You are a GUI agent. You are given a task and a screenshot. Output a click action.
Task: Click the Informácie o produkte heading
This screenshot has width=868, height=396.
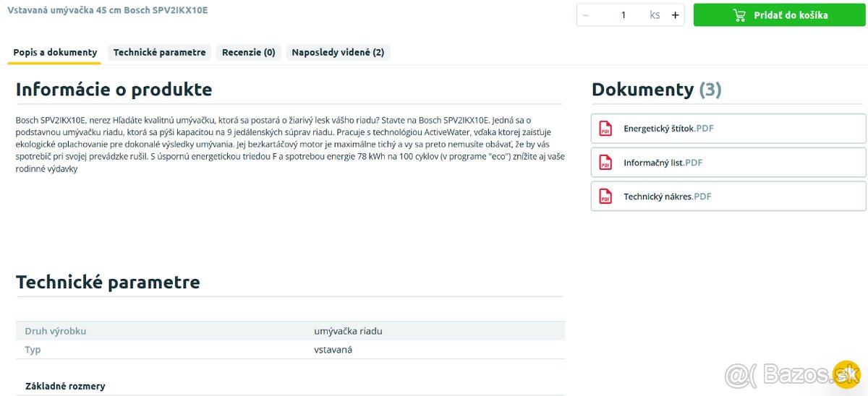114,90
